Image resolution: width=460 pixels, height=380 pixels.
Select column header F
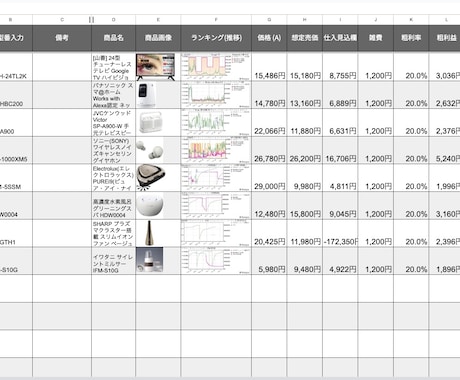pyautogui.click(x=216, y=20)
